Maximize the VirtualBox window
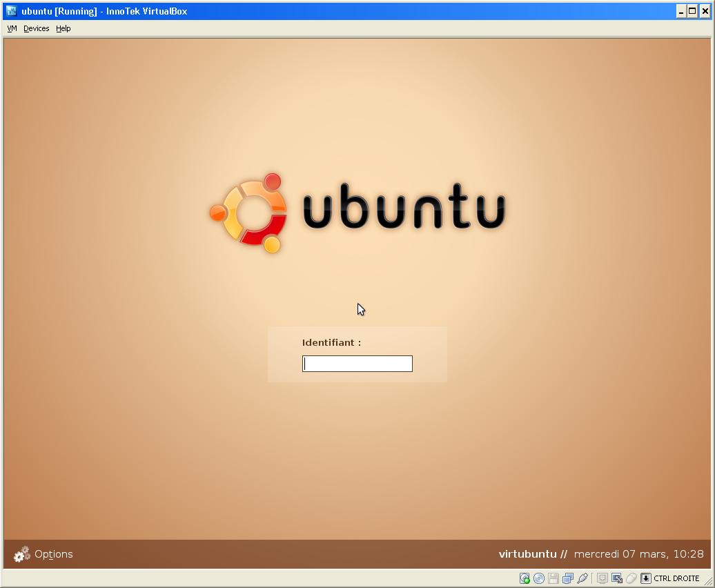 point(692,12)
